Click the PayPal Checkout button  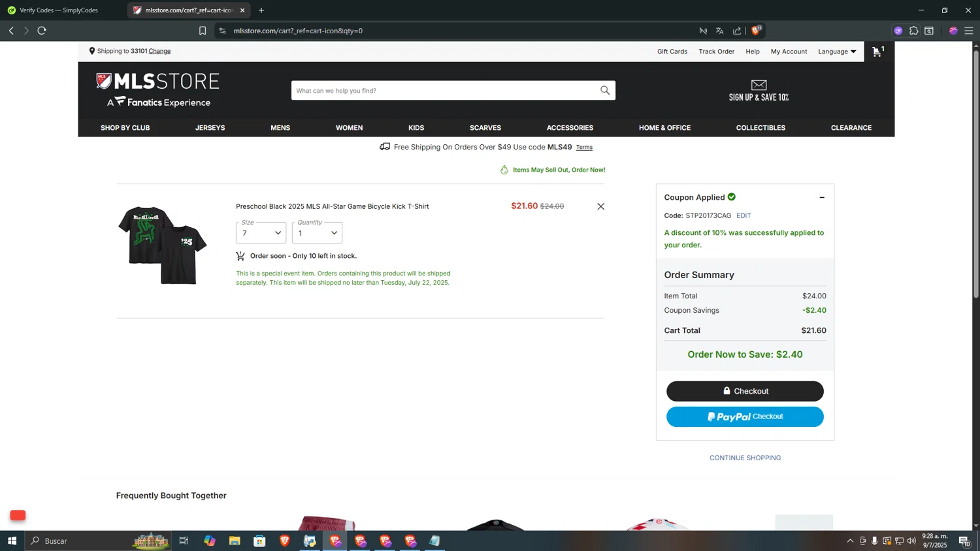pyautogui.click(x=745, y=417)
